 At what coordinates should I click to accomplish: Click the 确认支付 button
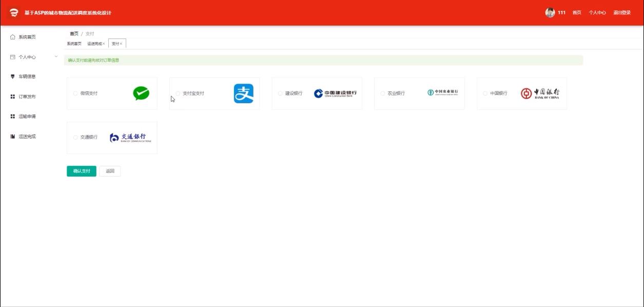82,171
